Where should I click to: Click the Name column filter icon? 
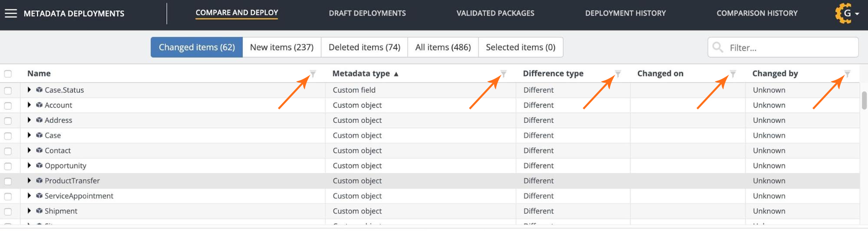pyautogui.click(x=313, y=73)
